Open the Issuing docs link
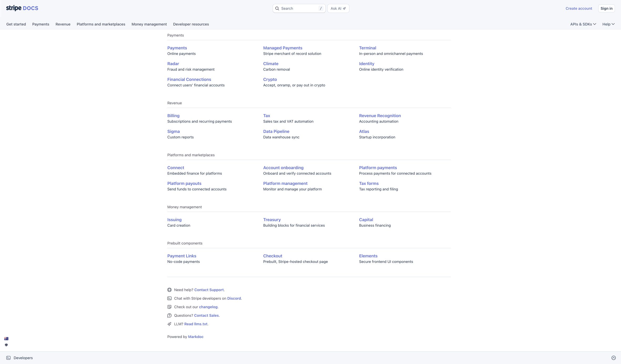This screenshot has height=364, width=621. [174, 220]
